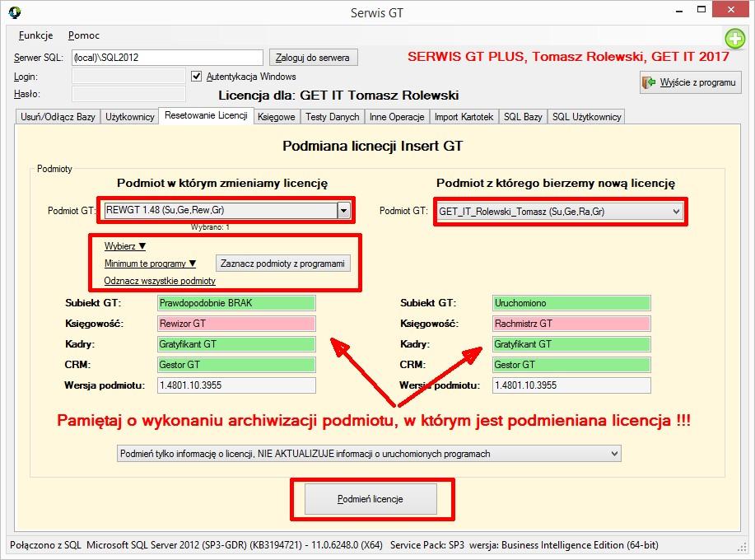
Task: Select the Resetowanie Licencji tab
Action: click(206, 115)
